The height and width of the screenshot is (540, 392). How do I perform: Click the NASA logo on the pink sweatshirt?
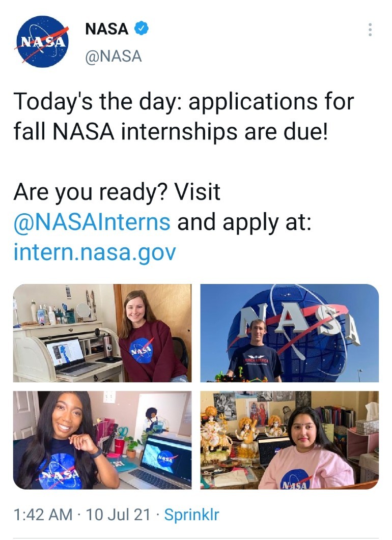point(296,480)
